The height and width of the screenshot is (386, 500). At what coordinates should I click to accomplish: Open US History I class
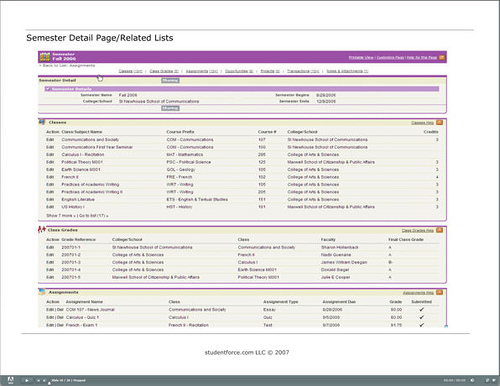click(x=73, y=207)
